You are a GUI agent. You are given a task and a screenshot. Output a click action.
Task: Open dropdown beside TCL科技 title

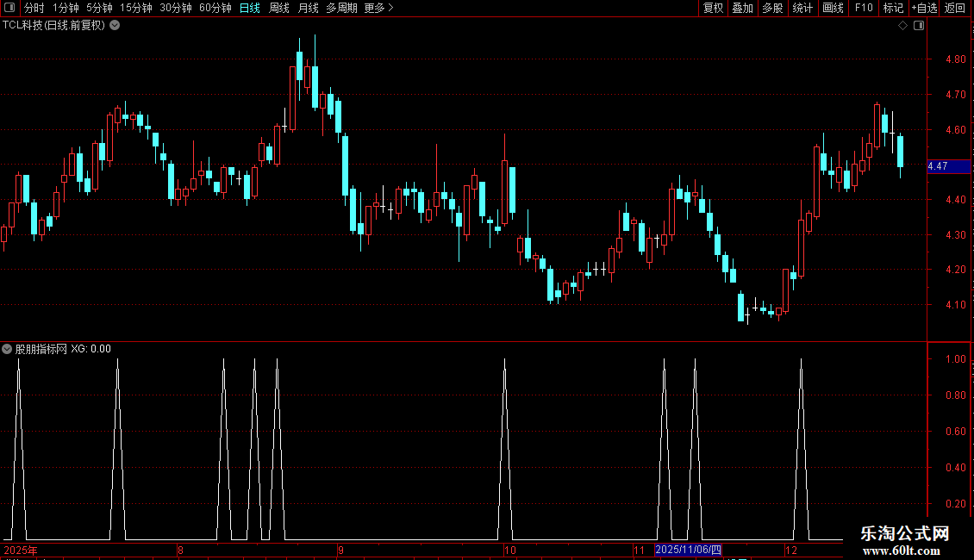(x=115, y=26)
